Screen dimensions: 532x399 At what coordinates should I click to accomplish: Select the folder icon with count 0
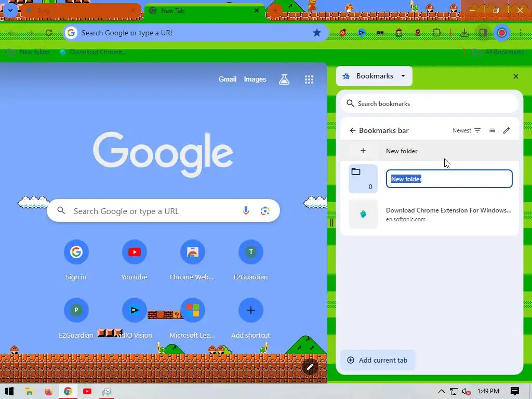pos(363,179)
